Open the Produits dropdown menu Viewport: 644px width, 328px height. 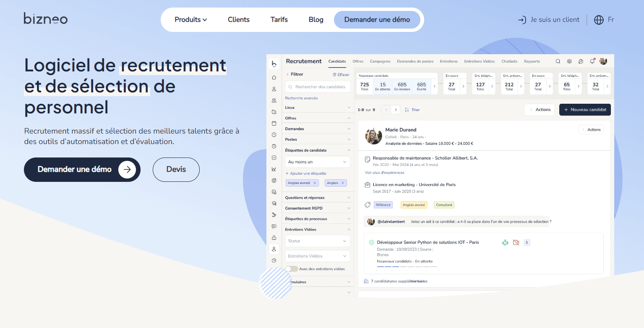pos(191,19)
